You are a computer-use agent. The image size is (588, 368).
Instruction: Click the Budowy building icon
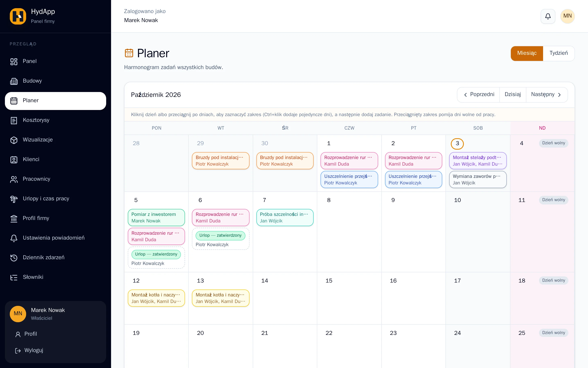(x=14, y=81)
